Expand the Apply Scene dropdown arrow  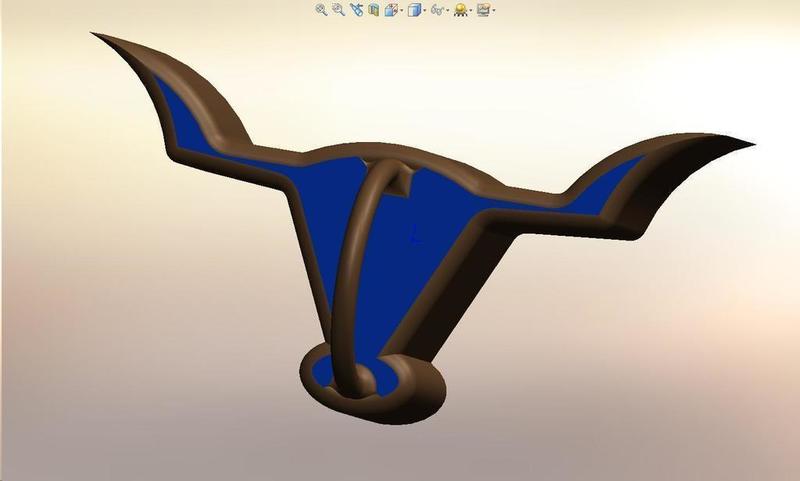pos(471,11)
